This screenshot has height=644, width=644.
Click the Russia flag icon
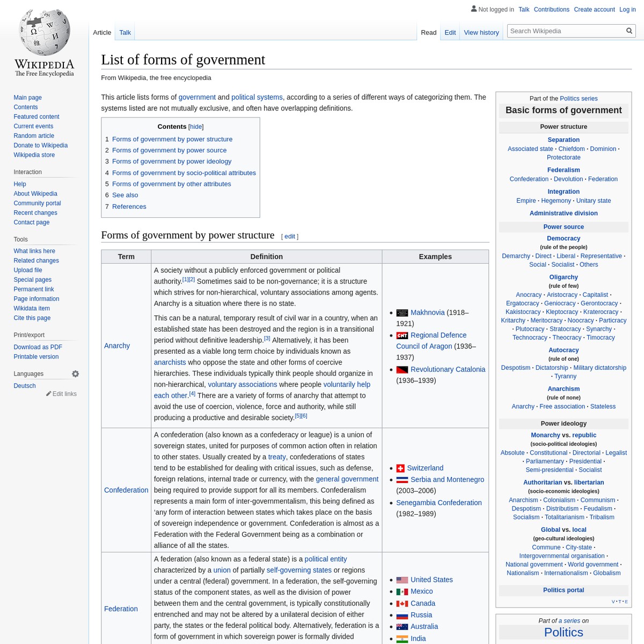(402, 616)
